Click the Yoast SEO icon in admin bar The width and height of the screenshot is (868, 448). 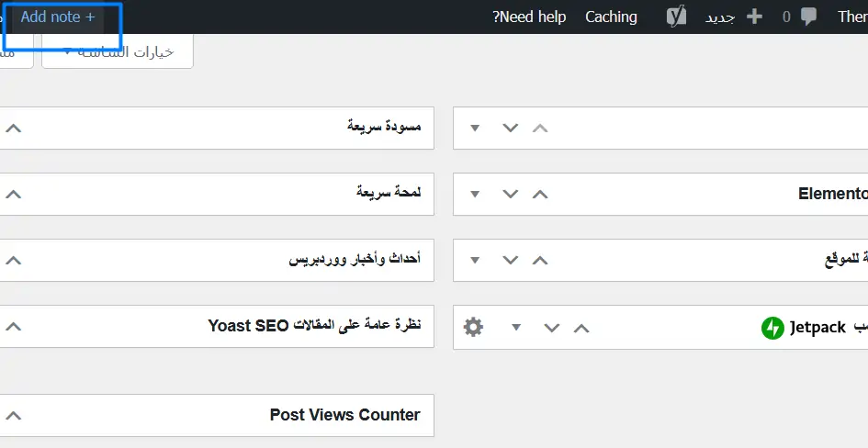677,17
